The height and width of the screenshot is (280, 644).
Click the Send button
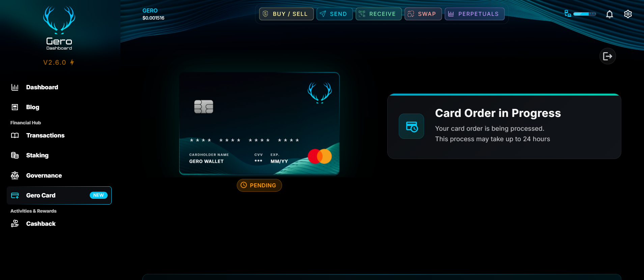(335, 14)
